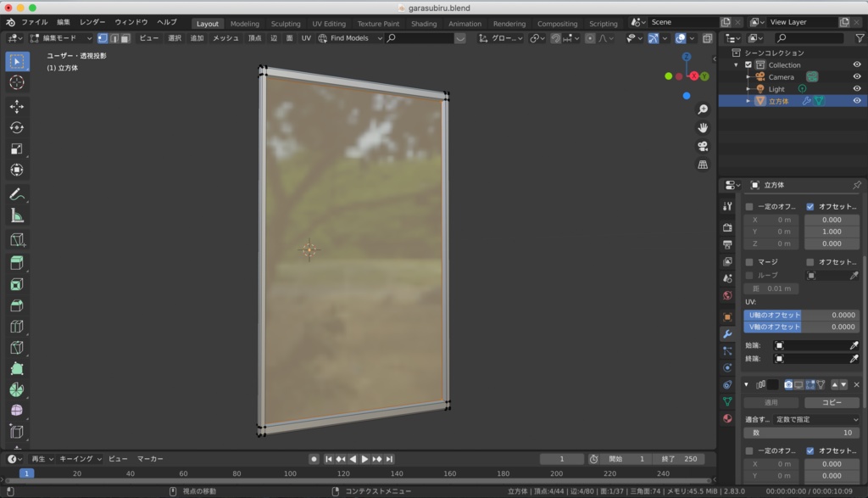The image size is (868, 498).
Task: Toggle visibility of Camera in outliner
Action: tap(857, 76)
